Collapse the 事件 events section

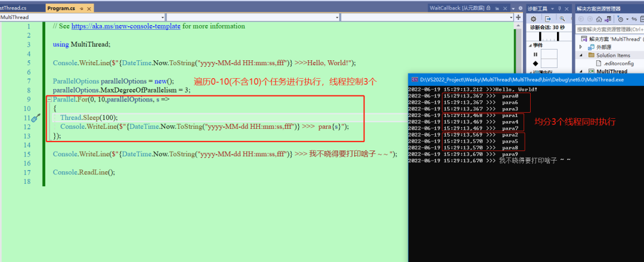tap(530, 45)
